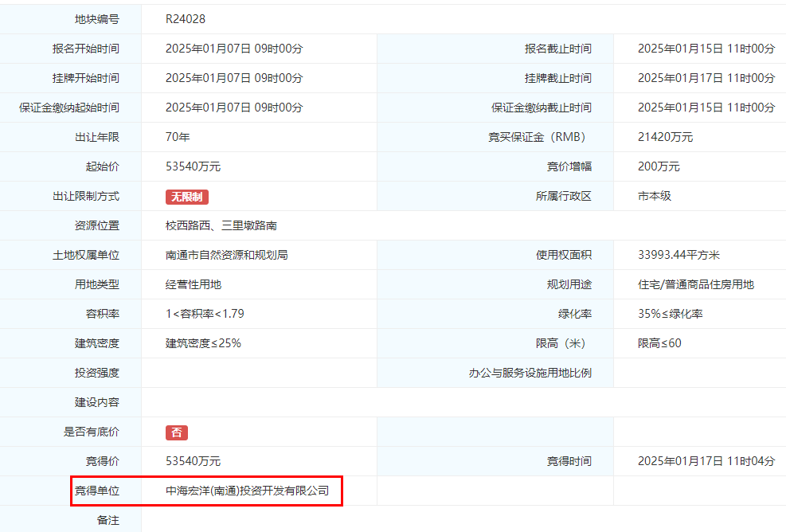Click the deposit amount 21420万元

665,137
